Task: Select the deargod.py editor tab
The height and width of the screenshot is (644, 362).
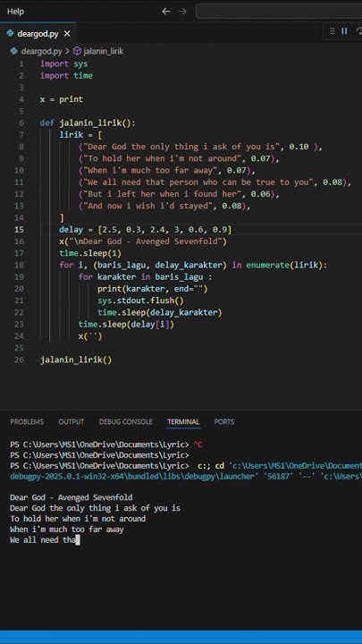Action: click(x=38, y=34)
